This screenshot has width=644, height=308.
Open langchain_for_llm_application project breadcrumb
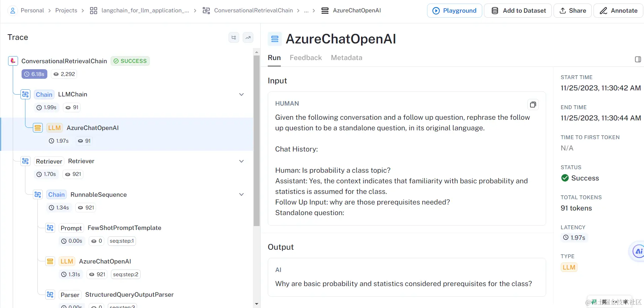145,11
